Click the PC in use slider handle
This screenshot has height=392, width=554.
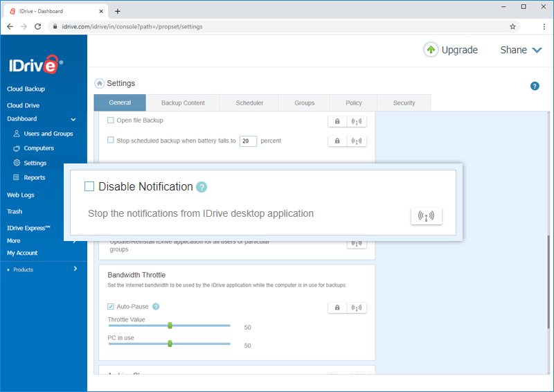(170, 344)
